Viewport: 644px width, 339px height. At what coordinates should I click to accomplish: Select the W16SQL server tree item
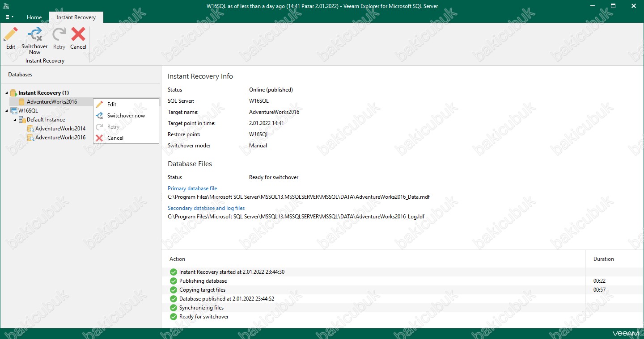pos(28,111)
